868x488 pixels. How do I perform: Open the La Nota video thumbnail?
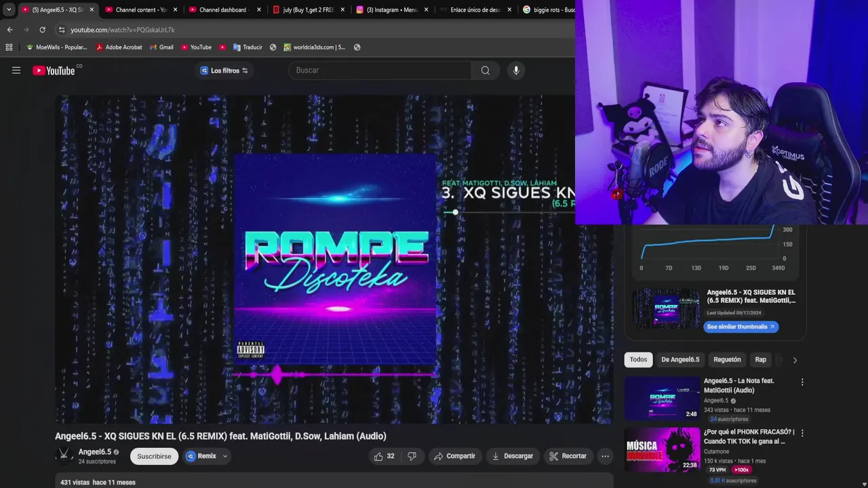(663, 399)
